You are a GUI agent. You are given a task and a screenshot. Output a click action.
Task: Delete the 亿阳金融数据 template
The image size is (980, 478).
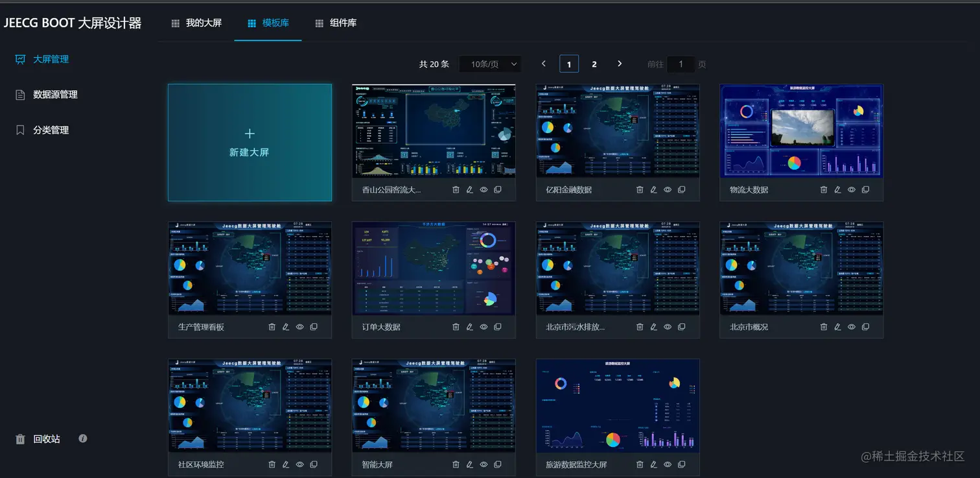640,190
